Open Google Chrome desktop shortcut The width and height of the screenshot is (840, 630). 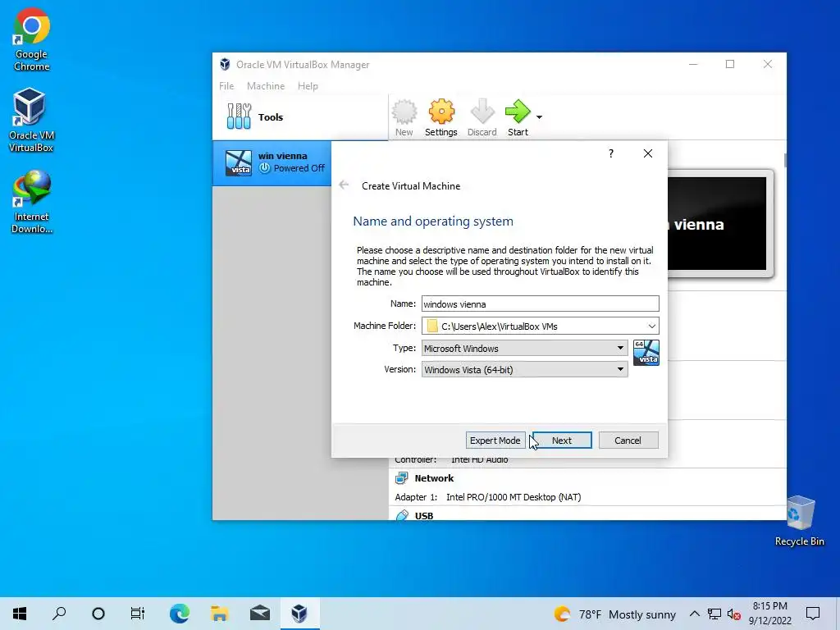coord(32,39)
